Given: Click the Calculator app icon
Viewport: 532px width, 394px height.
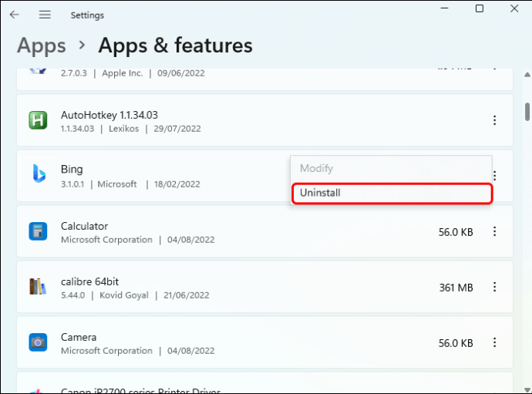Looking at the screenshot, I should (38, 231).
